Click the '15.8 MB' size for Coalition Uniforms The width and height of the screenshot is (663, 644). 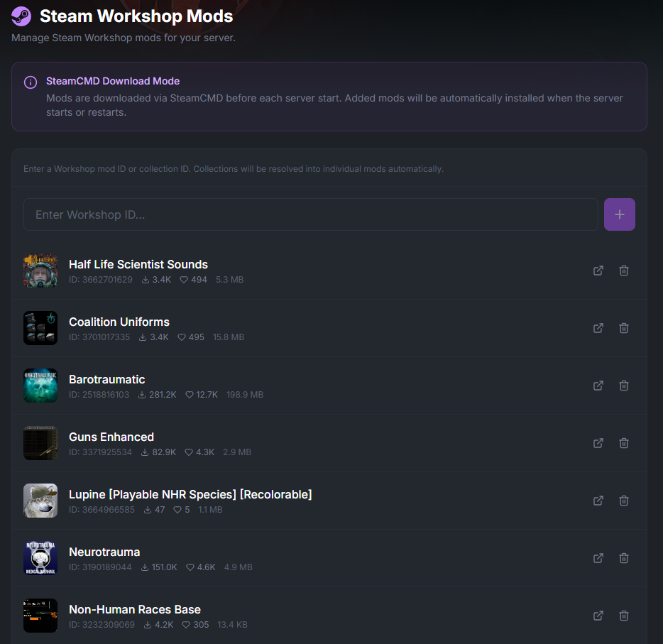tap(229, 337)
